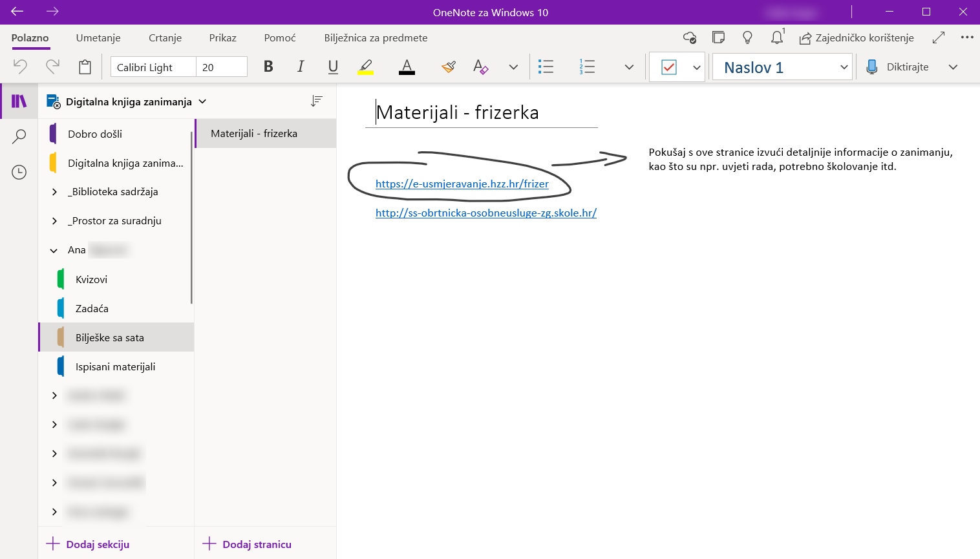Apply yellow highlight color
Image resolution: width=980 pixels, height=559 pixels.
coord(365,67)
